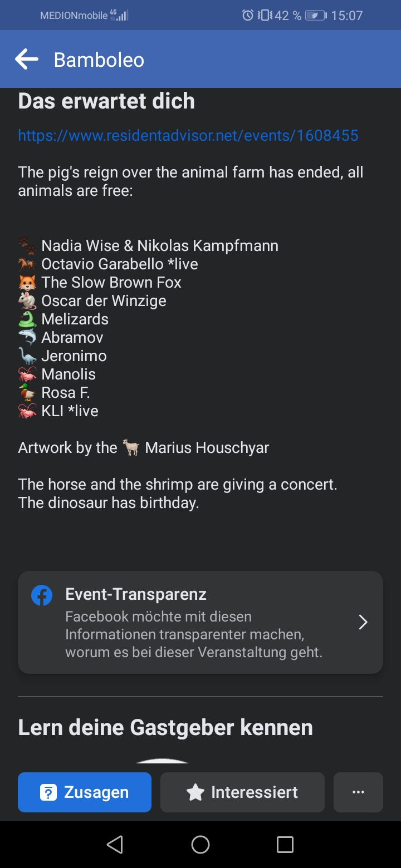Screen dimensions: 401x868
Task: Mark event as Interessiert
Action: tap(242, 792)
